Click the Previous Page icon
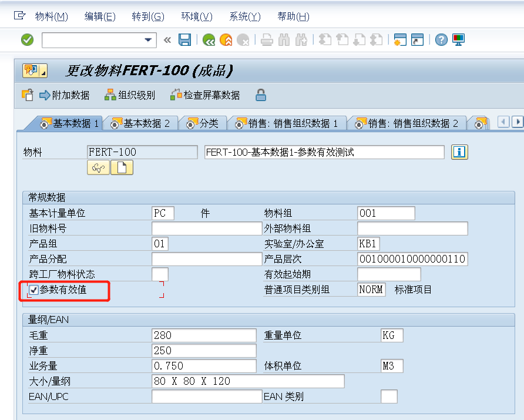The height and width of the screenshot is (420, 524). coord(342,40)
